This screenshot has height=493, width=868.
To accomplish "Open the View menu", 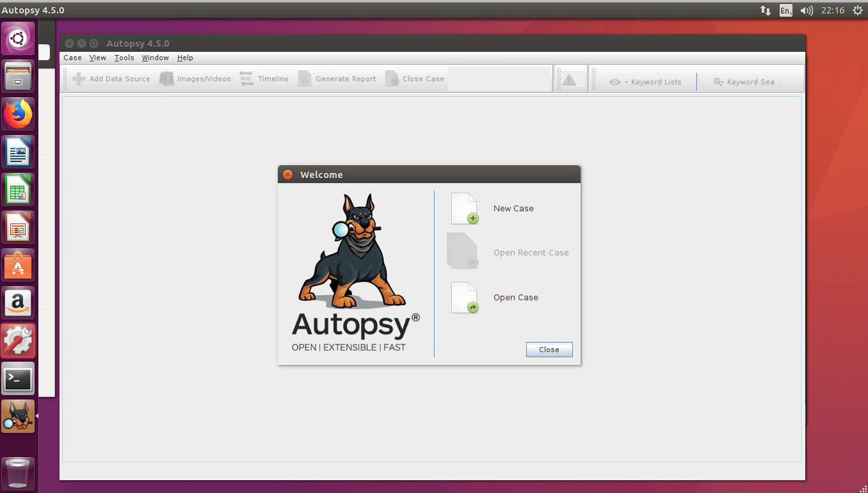I will pyautogui.click(x=98, y=58).
